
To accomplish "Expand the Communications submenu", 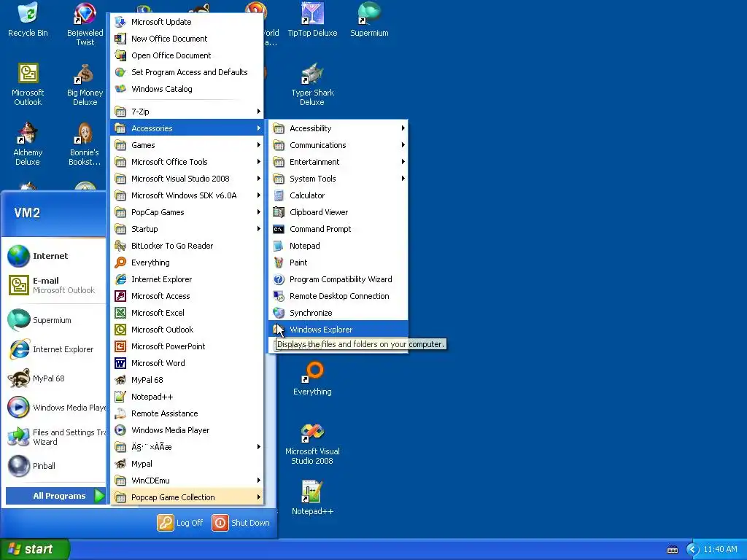I will point(338,145).
